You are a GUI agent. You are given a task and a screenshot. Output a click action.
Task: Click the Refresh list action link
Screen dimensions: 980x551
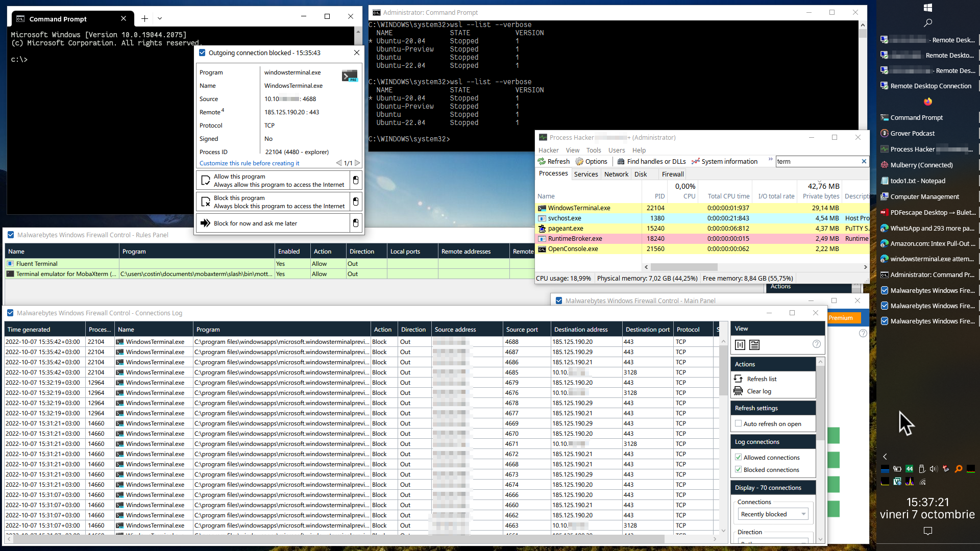pos(761,379)
